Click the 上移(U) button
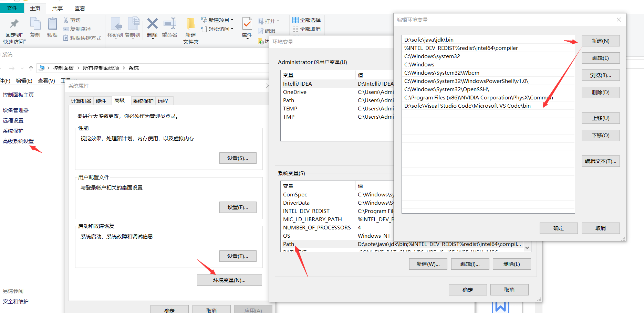The height and width of the screenshot is (313, 644). coord(601,118)
